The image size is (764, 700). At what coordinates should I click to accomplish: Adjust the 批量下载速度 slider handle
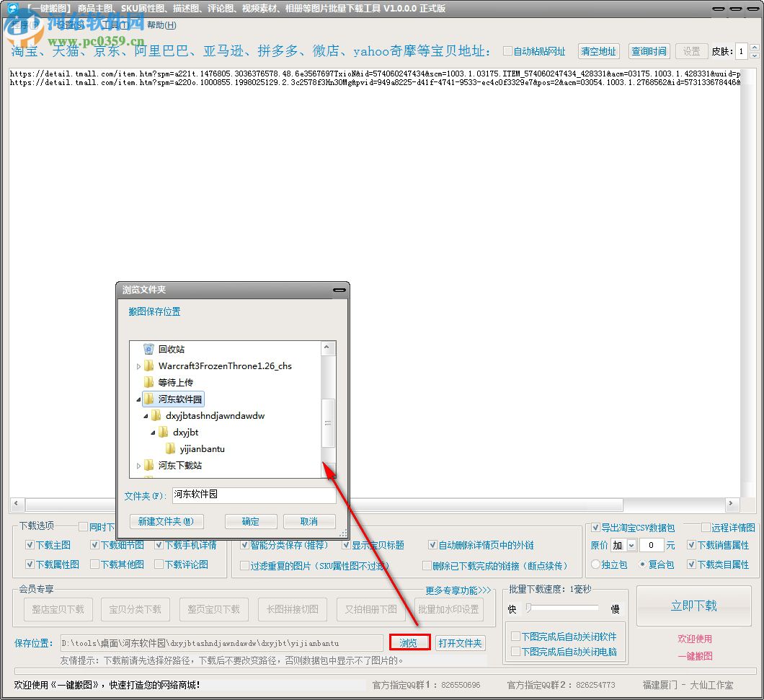click(528, 608)
